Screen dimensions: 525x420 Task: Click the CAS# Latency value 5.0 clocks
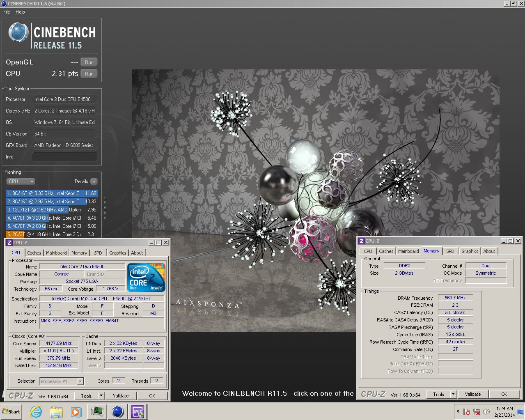point(455,312)
